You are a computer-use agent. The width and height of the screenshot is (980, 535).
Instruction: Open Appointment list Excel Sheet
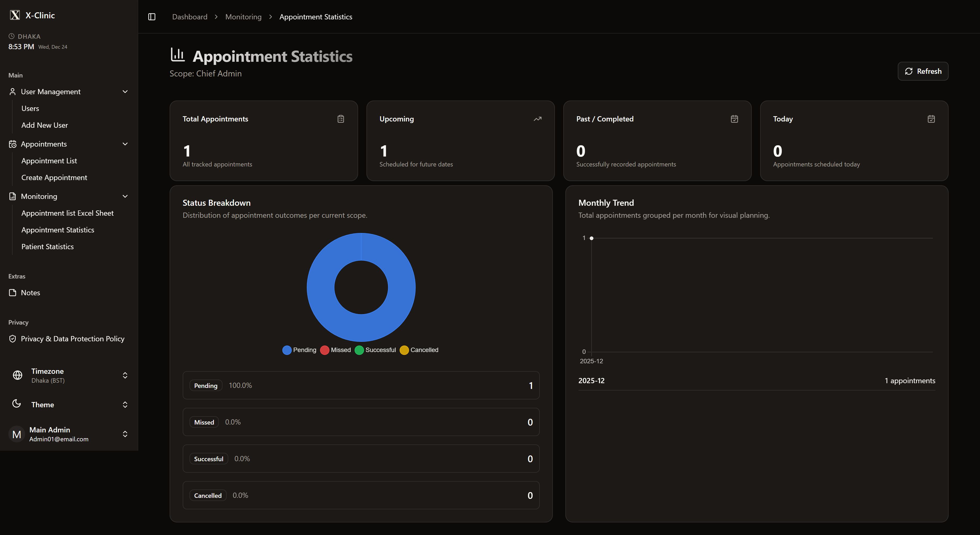67,213
